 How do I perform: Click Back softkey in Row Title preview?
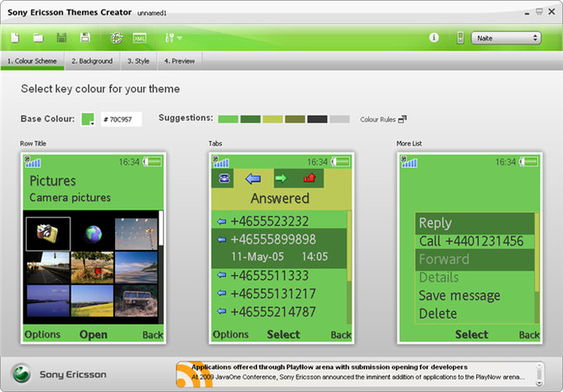pyautogui.click(x=152, y=335)
